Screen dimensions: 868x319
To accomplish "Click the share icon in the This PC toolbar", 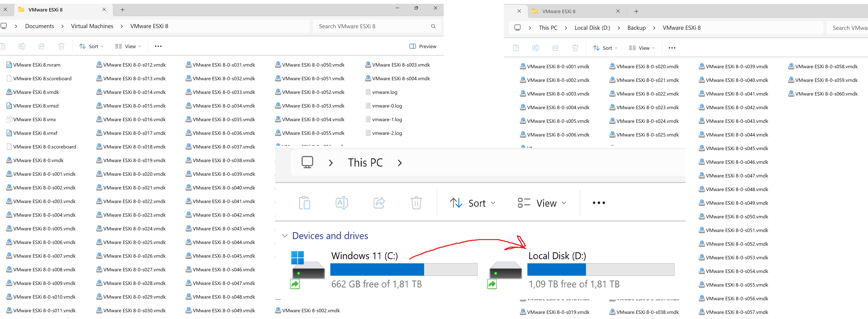I will coord(379,203).
